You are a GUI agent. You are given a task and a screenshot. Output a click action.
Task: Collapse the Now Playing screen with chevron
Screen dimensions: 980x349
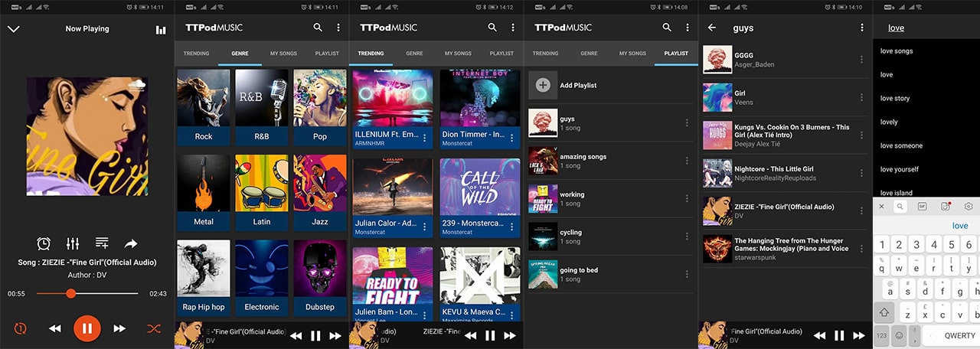tap(14, 29)
